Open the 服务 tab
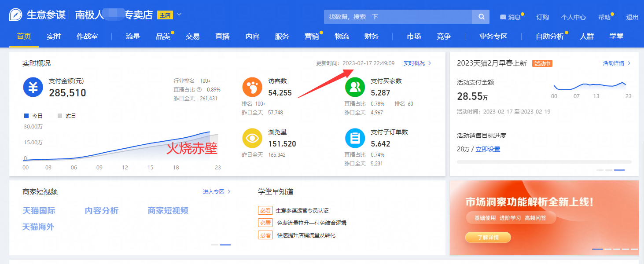 click(282, 36)
